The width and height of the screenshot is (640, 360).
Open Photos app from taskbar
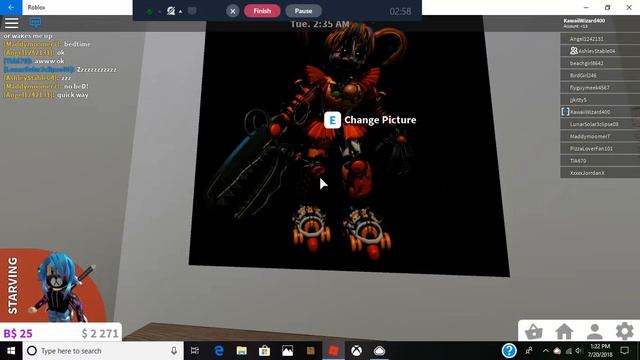287,351
